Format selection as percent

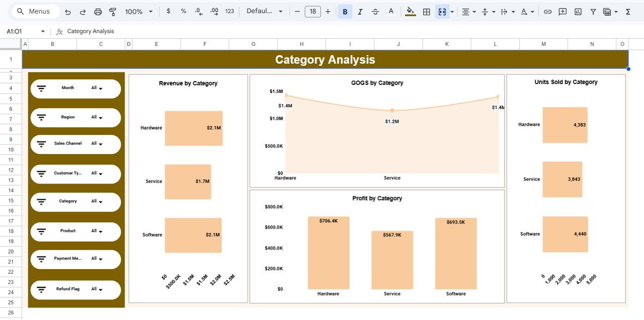click(183, 11)
